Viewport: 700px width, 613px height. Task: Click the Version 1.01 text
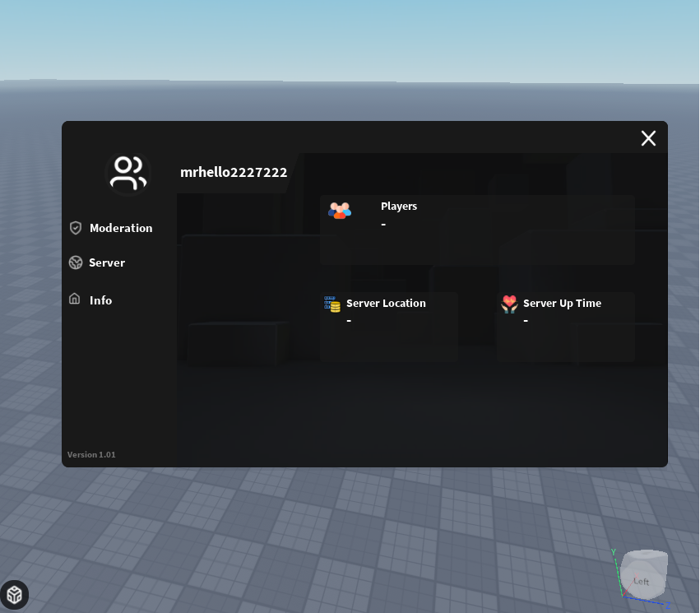coord(91,454)
